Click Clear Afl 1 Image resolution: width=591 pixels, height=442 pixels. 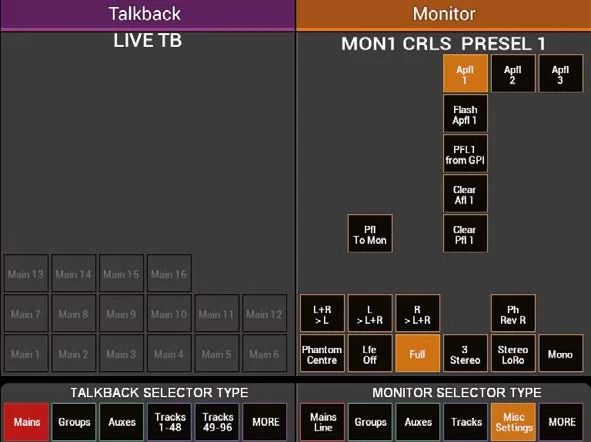click(x=465, y=194)
